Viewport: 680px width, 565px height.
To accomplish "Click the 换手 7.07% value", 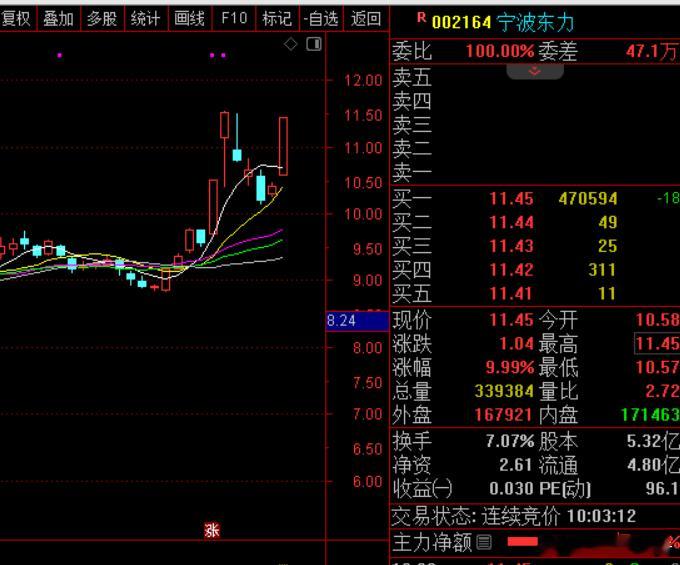I will (510, 441).
